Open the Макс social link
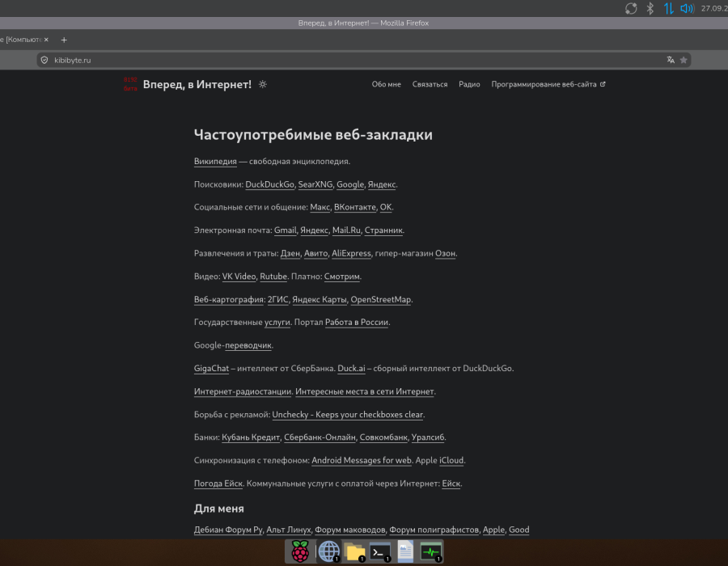 tap(320, 207)
